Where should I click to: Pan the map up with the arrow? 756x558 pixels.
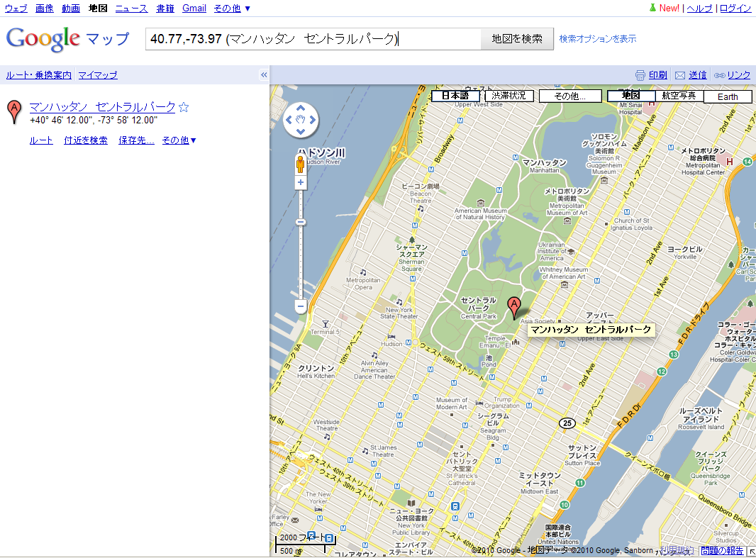pyautogui.click(x=301, y=108)
